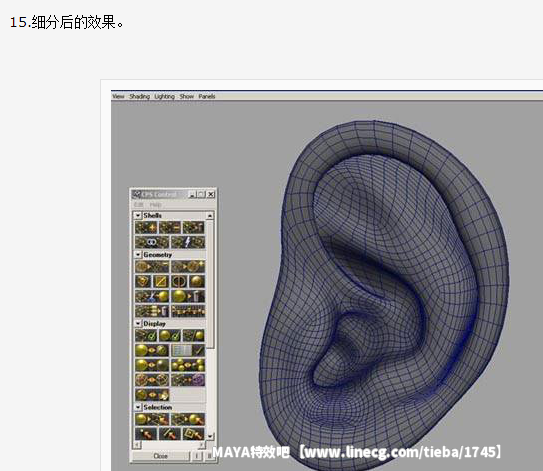543x471 pixels.
Task: Collapse the Geometry section
Action: [x=138, y=255]
